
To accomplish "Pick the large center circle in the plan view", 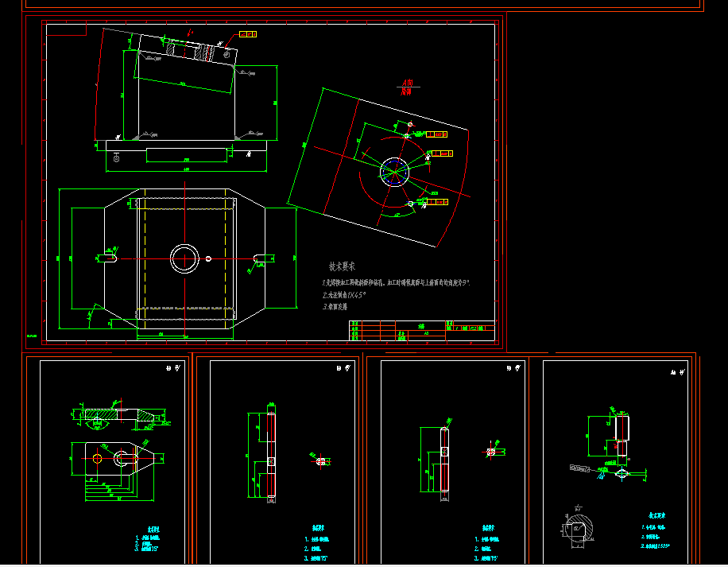I will pos(185,258).
